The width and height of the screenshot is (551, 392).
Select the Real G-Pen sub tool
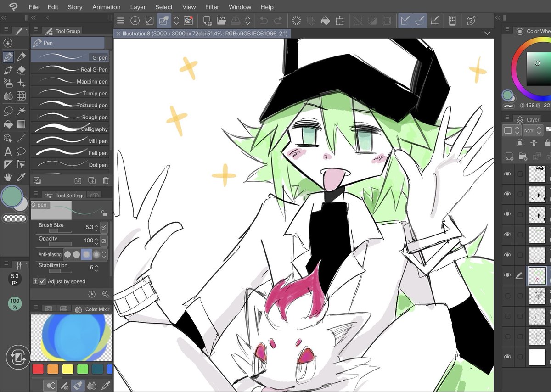(x=70, y=69)
